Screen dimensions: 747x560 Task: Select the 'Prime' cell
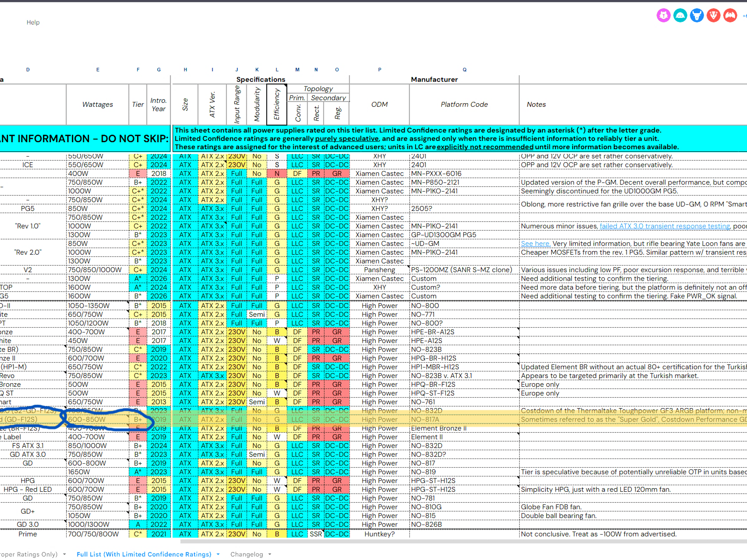click(x=28, y=534)
